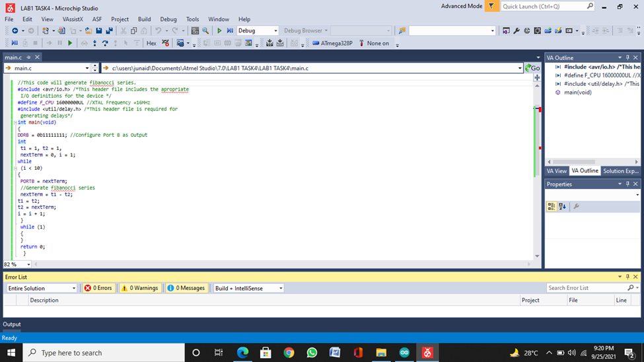644x362 pixels.
Task: Open the Debug menu
Action: click(168, 19)
